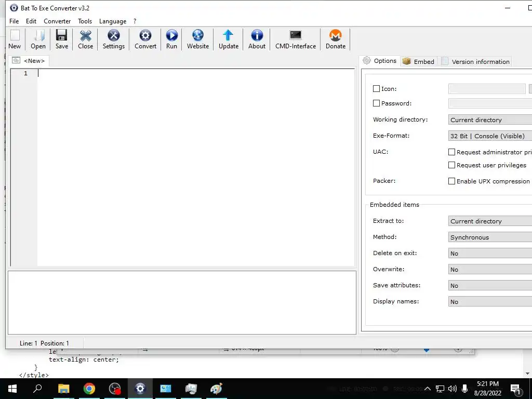The width and height of the screenshot is (532, 399).
Task: Save the script with the floppy icon
Action: pos(62,39)
